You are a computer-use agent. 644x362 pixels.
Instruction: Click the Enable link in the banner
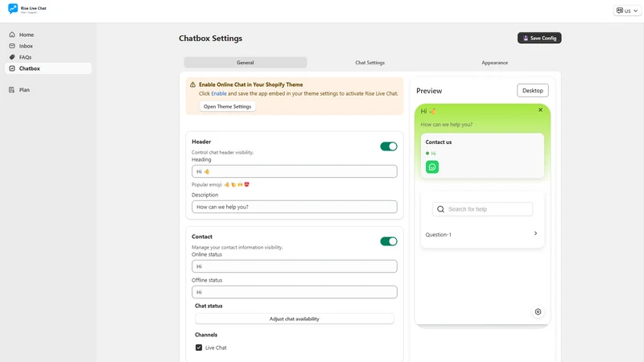click(218, 93)
